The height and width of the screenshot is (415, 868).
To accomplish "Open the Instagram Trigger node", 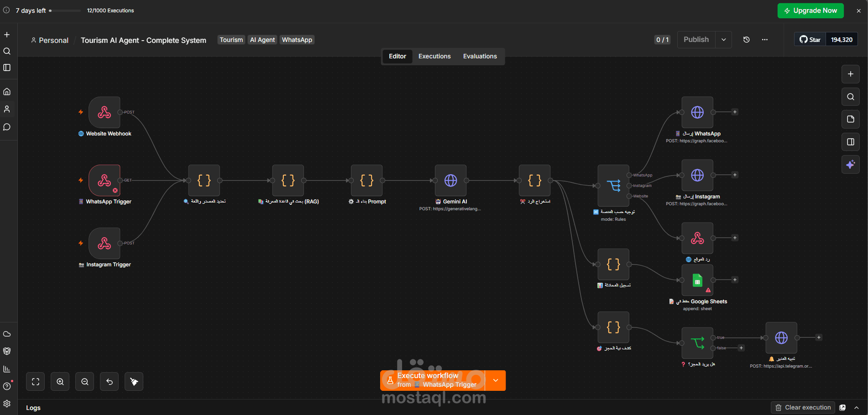I will tap(105, 244).
